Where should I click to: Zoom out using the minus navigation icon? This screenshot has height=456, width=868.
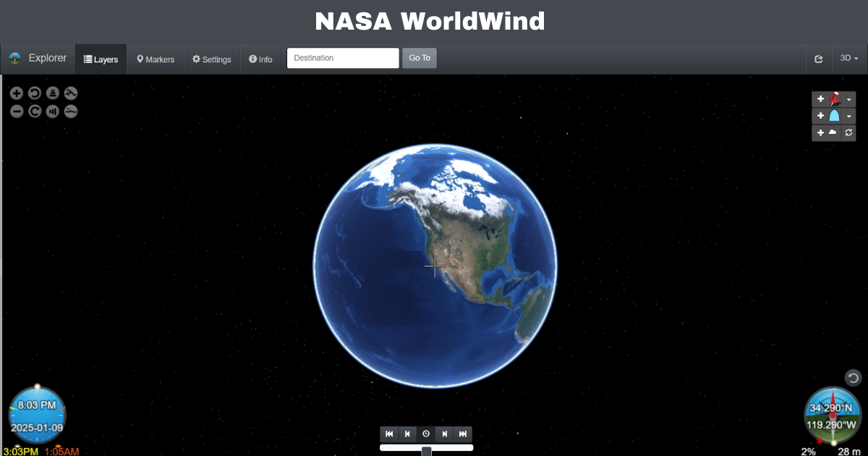(x=17, y=111)
